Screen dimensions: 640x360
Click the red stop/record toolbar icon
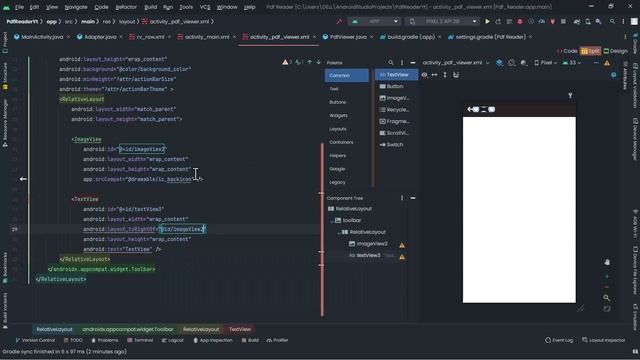(520, 21)
